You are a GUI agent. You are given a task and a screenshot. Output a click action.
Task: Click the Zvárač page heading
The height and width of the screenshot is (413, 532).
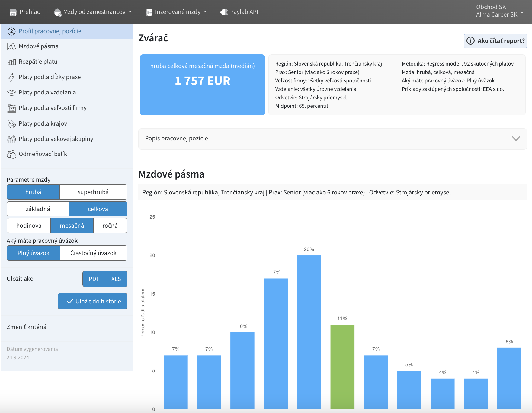pos(153,38)
